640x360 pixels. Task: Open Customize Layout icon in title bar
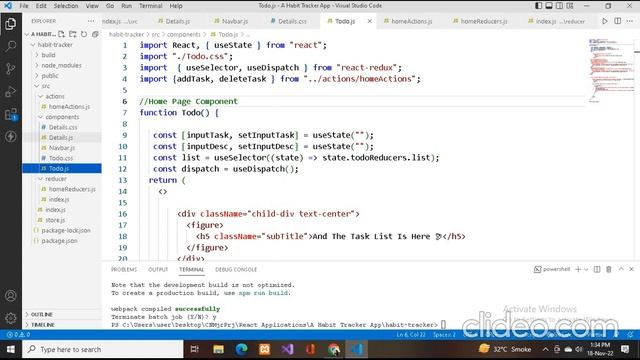click(570, 6)
